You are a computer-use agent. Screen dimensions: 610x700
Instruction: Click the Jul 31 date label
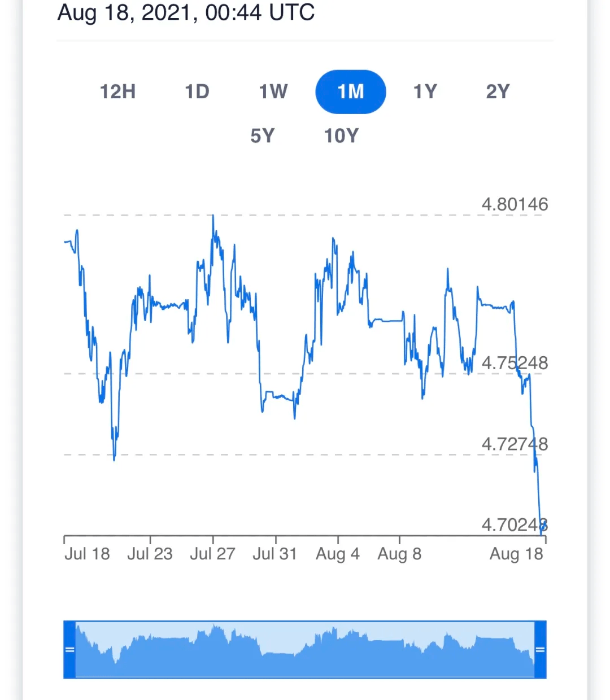(274, 554)
